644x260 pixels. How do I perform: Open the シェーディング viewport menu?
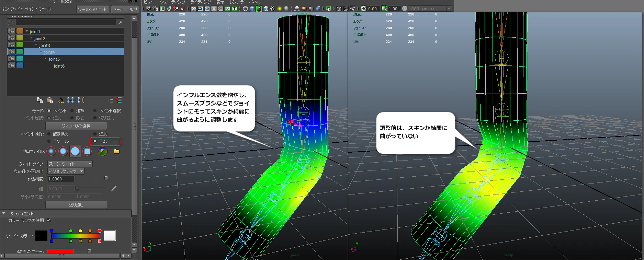pyautogui.click(x=172, y=2)
